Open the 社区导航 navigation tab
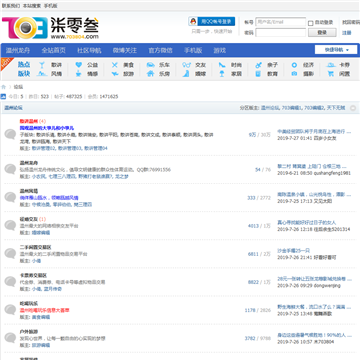Viewport: 360px width, 360px height. (89, 50)
